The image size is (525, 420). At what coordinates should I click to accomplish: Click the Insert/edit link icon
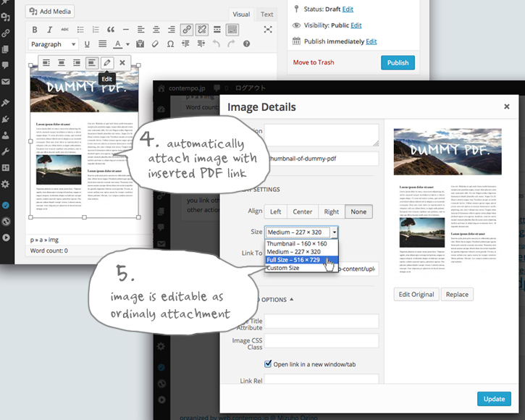coord(187,30)
